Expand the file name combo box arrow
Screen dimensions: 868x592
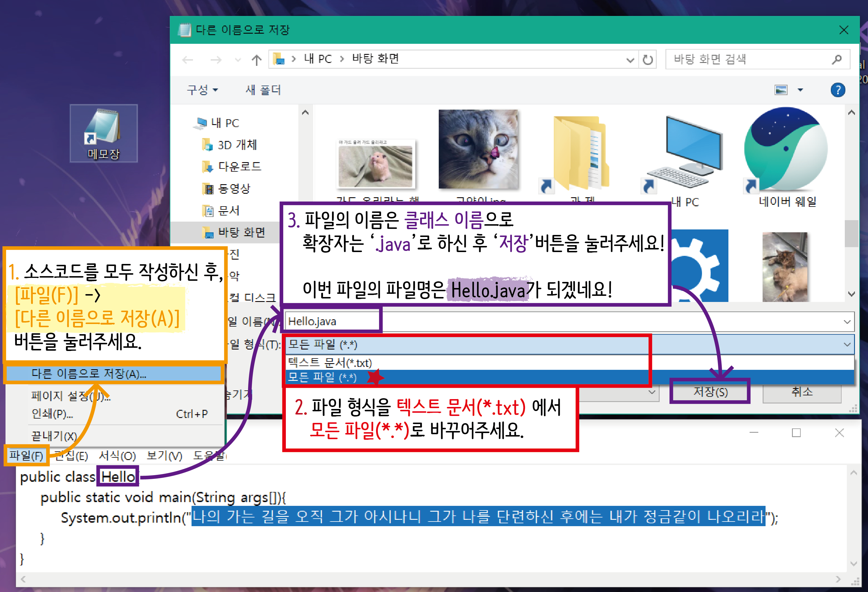847,322
